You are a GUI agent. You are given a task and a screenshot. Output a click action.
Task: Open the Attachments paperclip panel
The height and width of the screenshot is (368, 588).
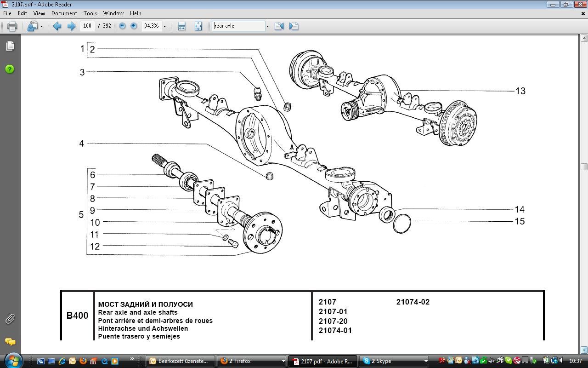click(10, 319)
